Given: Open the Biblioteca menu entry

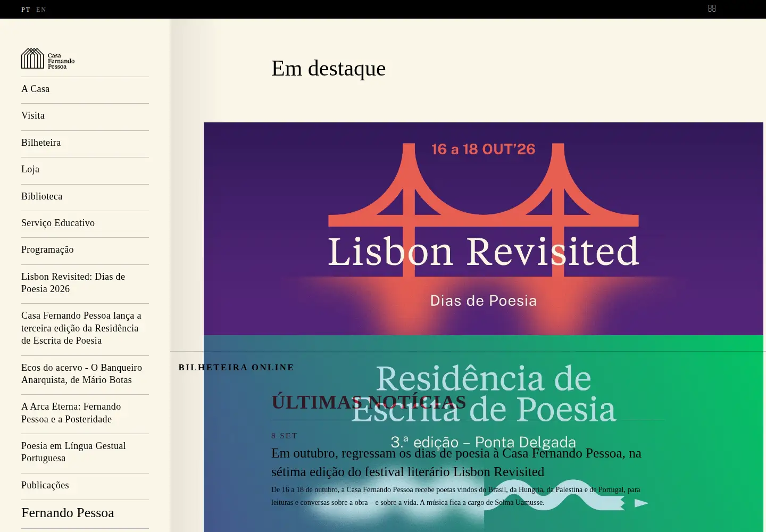Looking at the screenshot, I should pos(42,196).
